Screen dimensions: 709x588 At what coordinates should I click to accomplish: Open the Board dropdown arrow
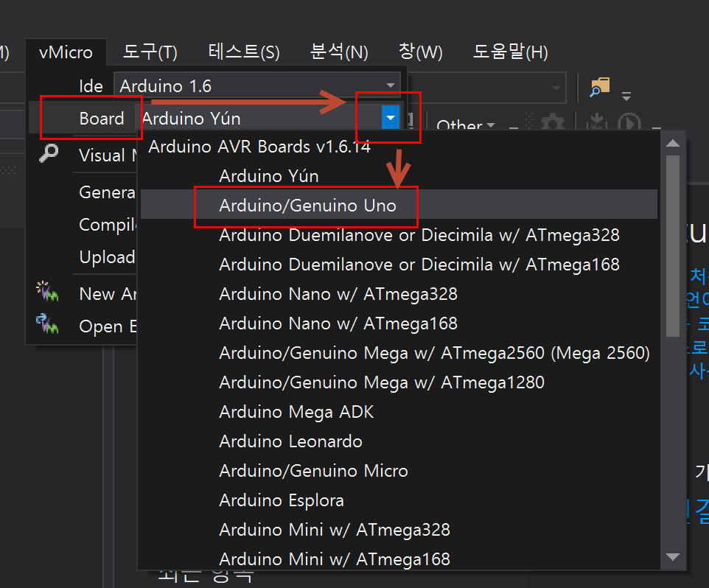click(390, 118)
